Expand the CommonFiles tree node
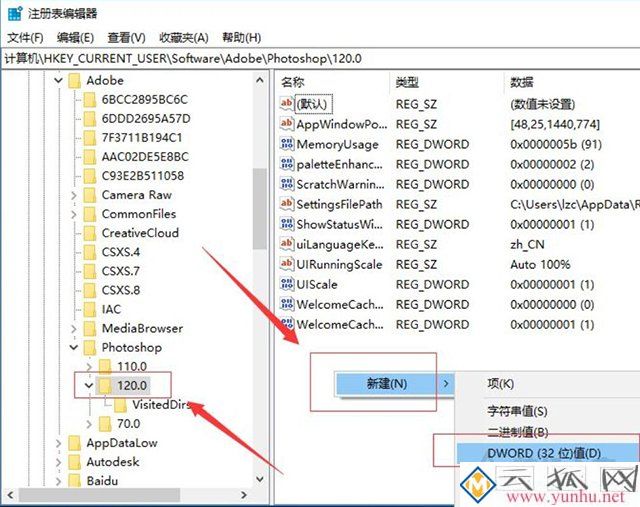Screen dimensions: 640x507 [x=74, y=214]
